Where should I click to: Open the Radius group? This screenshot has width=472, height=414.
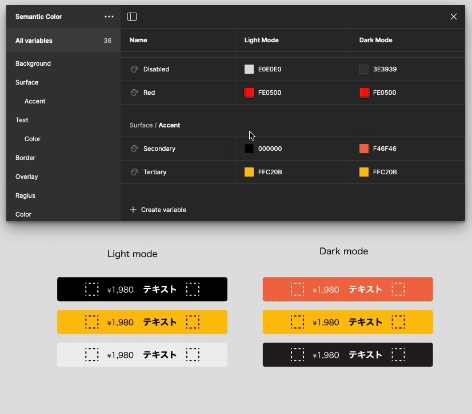[25, 196]
